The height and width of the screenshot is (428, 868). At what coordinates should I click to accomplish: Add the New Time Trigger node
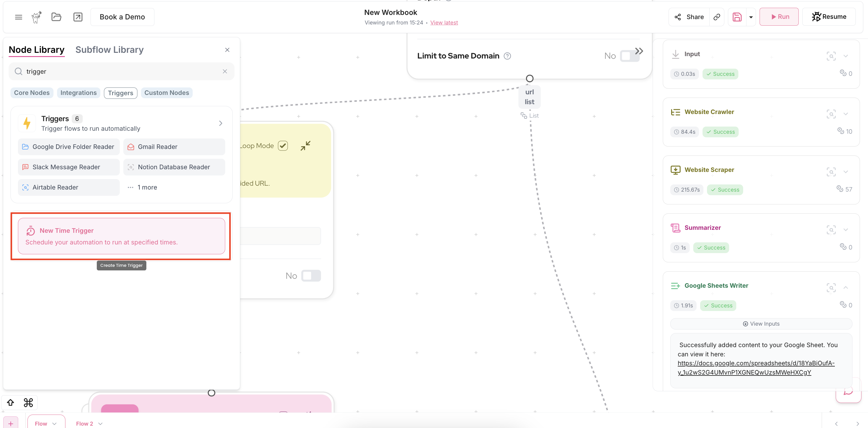tap(121, 236)
